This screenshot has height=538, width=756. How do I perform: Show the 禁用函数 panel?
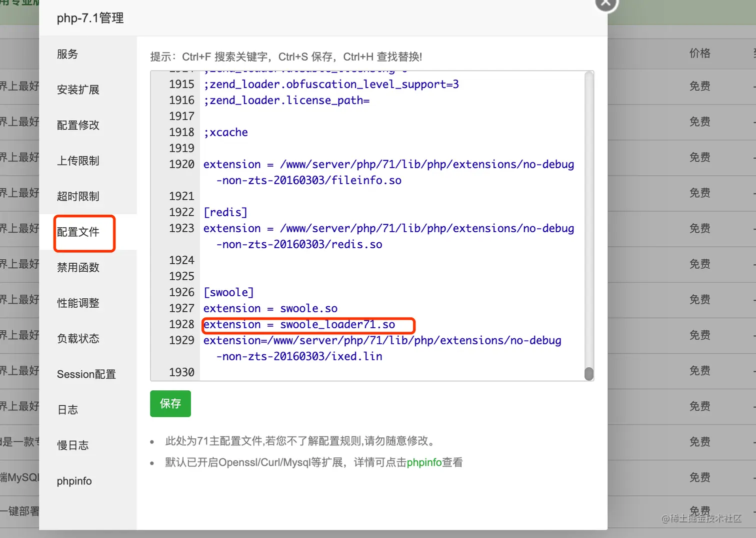(78, 267)
